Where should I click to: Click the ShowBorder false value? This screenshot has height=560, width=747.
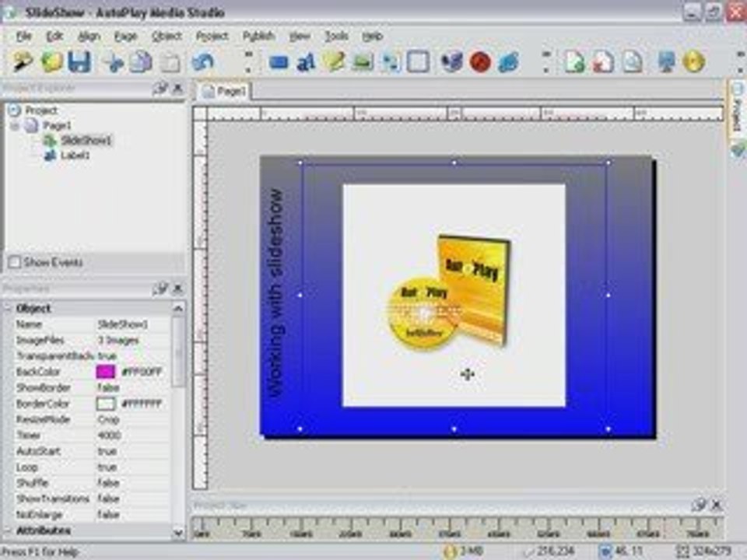(133, 387)
